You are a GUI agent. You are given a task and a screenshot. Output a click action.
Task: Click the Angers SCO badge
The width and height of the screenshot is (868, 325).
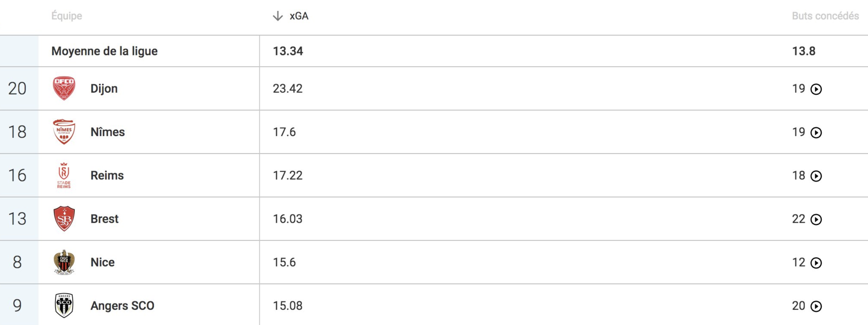(64, 306)
